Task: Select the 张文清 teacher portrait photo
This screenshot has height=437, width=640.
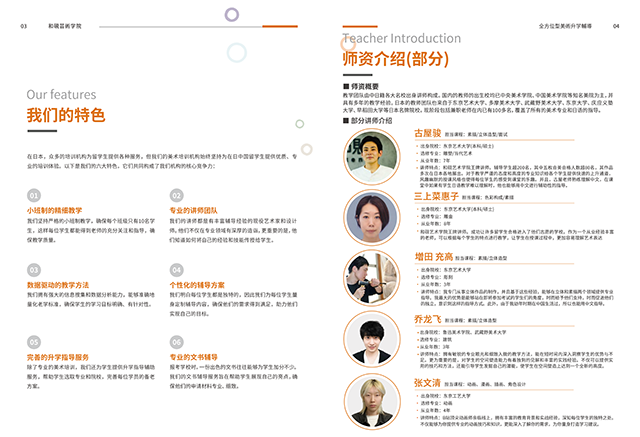Action: (x=372, y=402)
